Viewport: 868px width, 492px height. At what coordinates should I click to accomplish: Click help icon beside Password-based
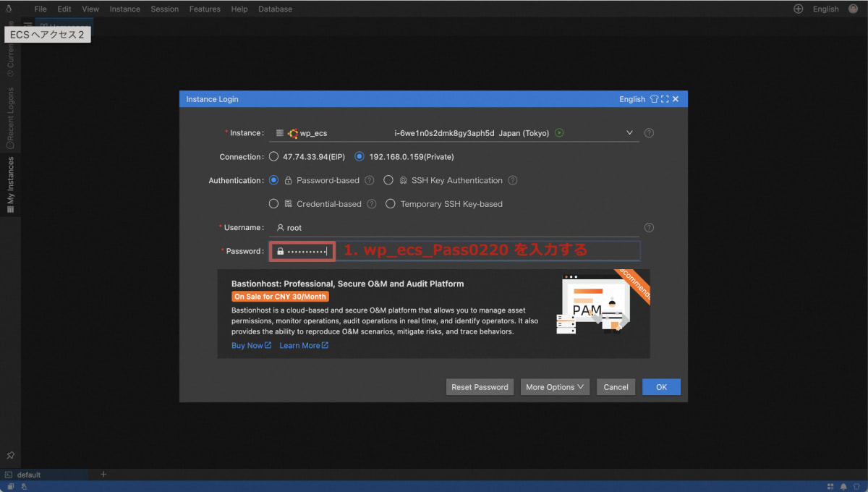coord(370,180)
